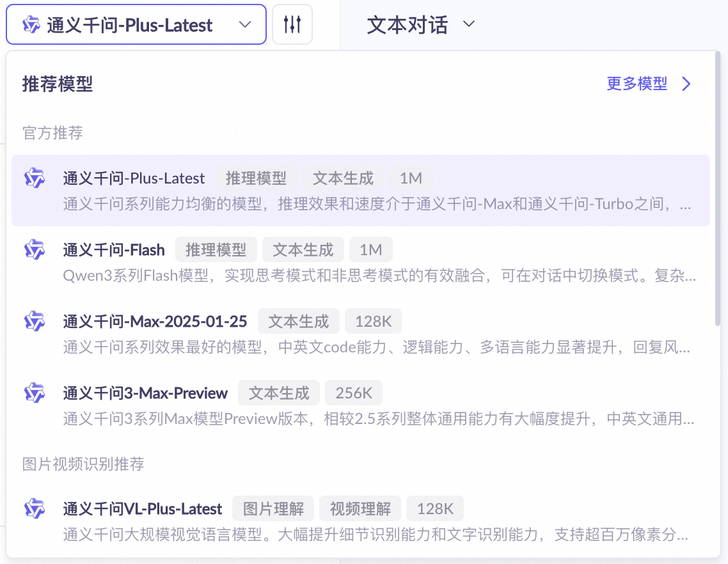Expand the 通义千问-Plus-Latest model selector dropdown
This screenshot has height=564, width=728.
pos(136,24)
